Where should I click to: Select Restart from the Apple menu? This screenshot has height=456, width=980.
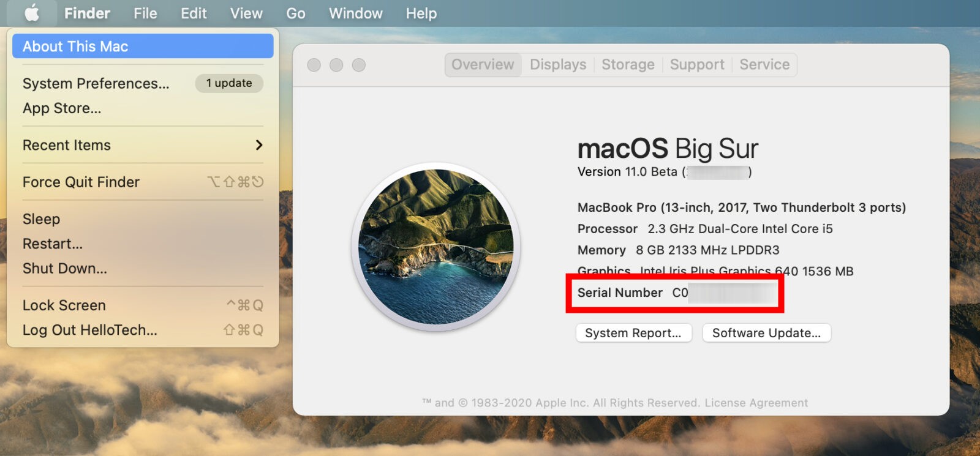(53, 244)
